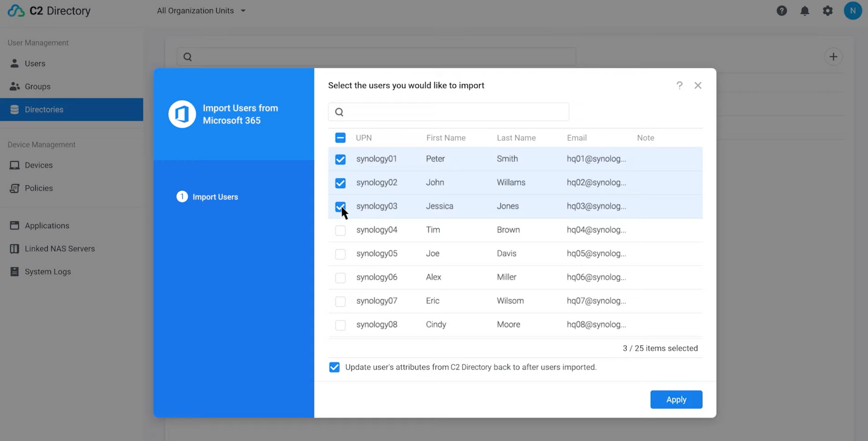Open the settings gear in top bar

828,11
